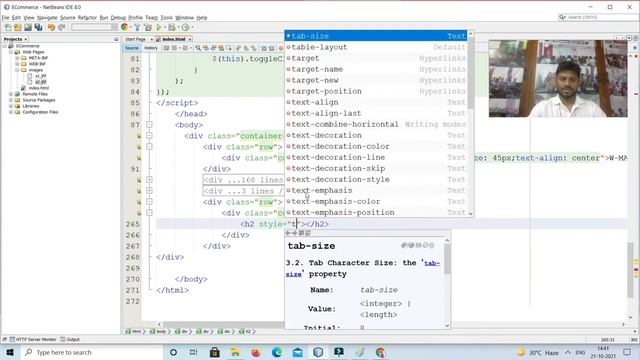Click the forward arrow in documentation popup
This screenshot has height=360, width=640.
[x=295, y=233]
